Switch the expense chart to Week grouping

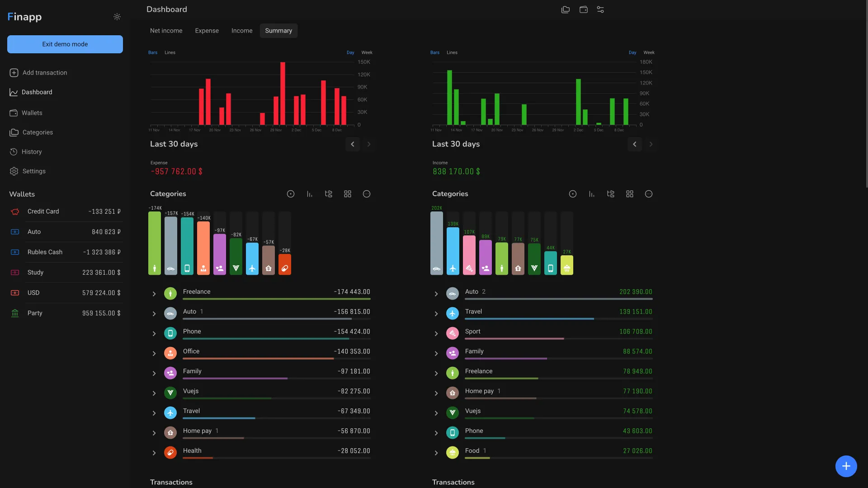pyautogui.click(x=367, y=52)
